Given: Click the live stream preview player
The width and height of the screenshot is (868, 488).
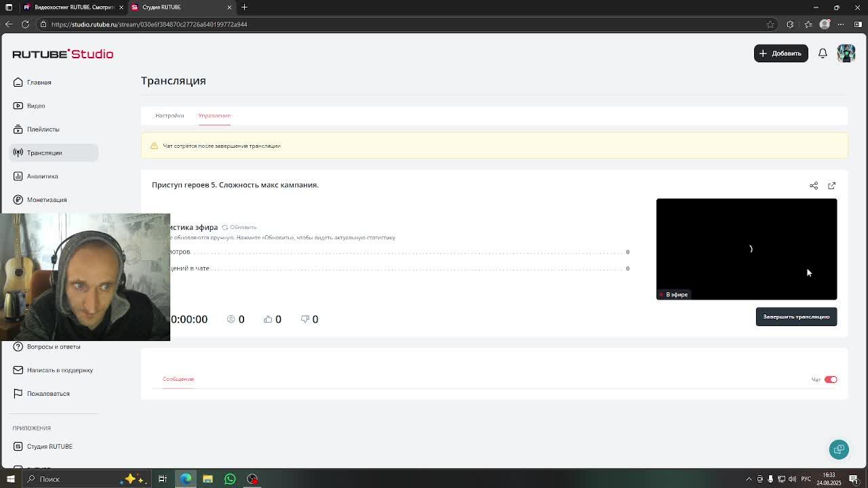Looking at the screenshot, I should (747, 249).
